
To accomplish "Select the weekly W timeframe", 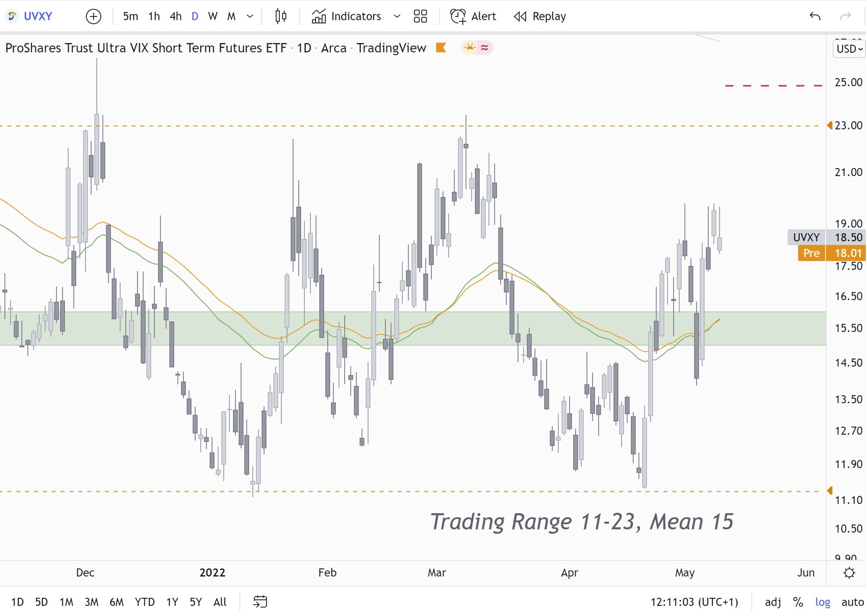I will click(212, 16).
